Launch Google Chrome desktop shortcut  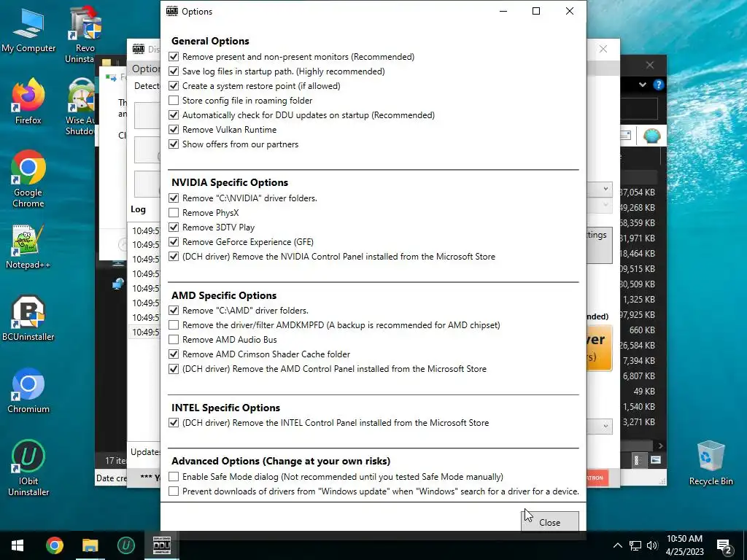28,179
